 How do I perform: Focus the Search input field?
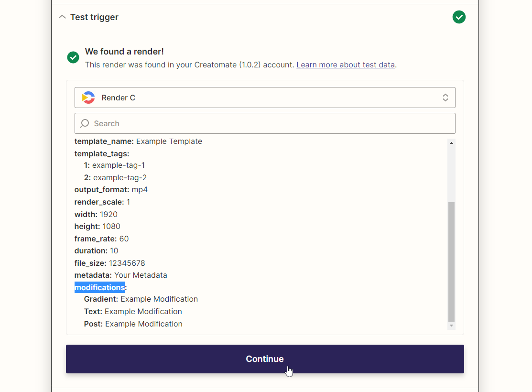[265, 123]
